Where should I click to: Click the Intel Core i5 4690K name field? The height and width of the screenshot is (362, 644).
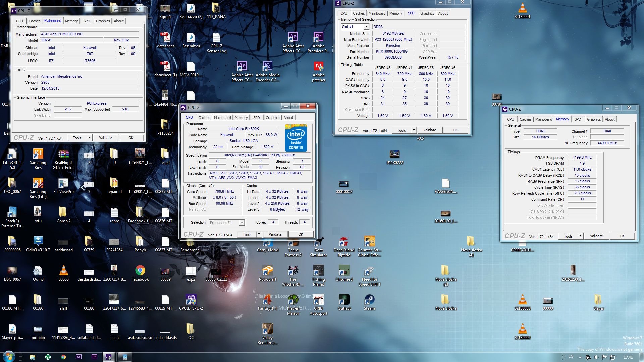[244, 129]
